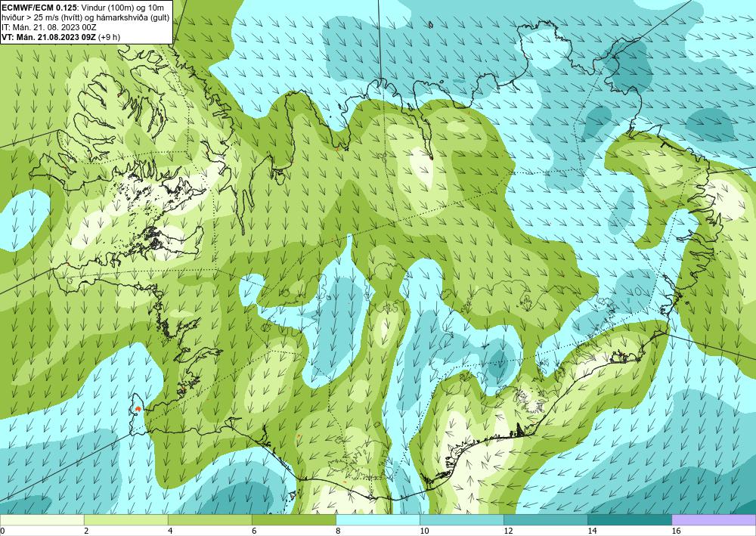Click the dark teal 14–16 legend swatch

pyautogui.click(x=629, y=519)
